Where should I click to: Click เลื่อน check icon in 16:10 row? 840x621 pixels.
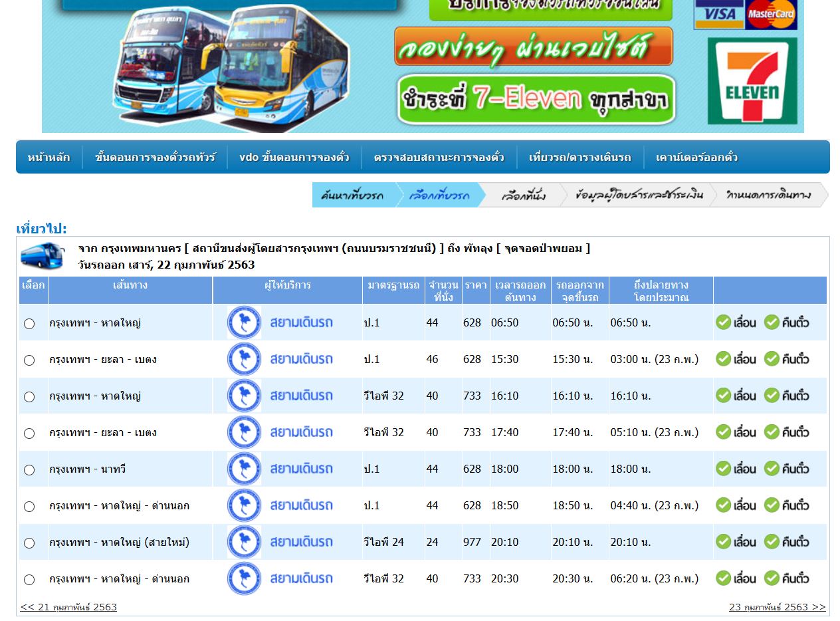point(723,396)
